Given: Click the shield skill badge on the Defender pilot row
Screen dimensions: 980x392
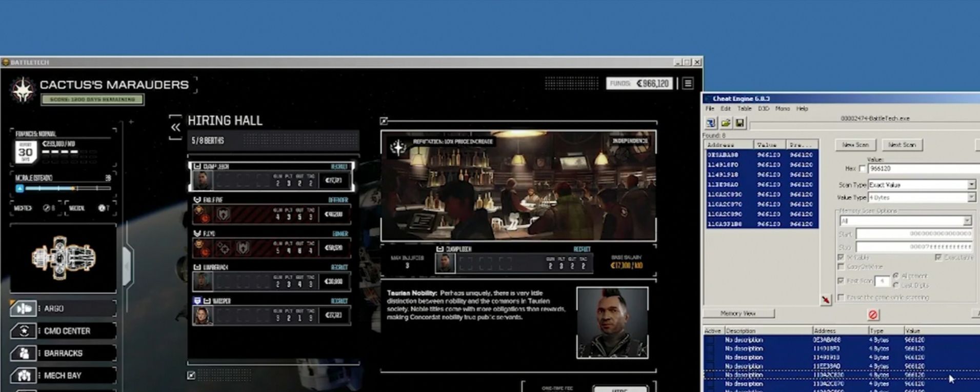Looking at the screenshot, I should pyautogui.click(x=223, y=214).
